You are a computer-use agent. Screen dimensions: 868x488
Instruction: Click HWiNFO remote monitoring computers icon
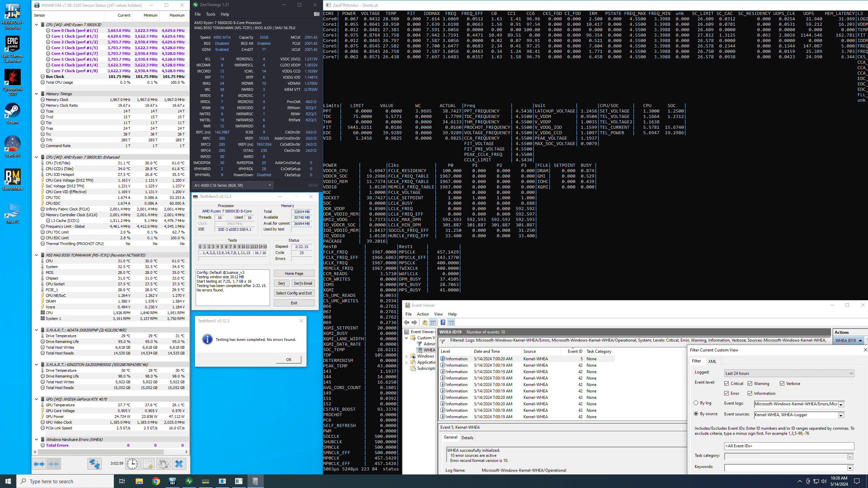tap(94, 464)
